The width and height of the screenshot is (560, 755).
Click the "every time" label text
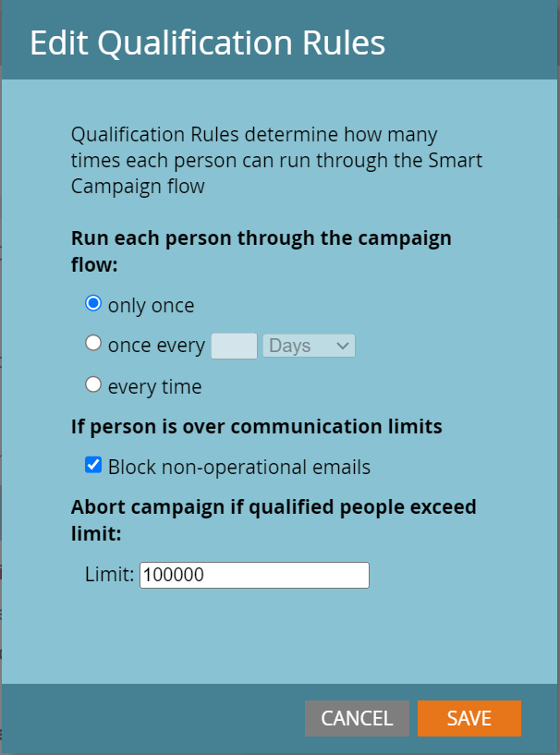coord(154,386)
